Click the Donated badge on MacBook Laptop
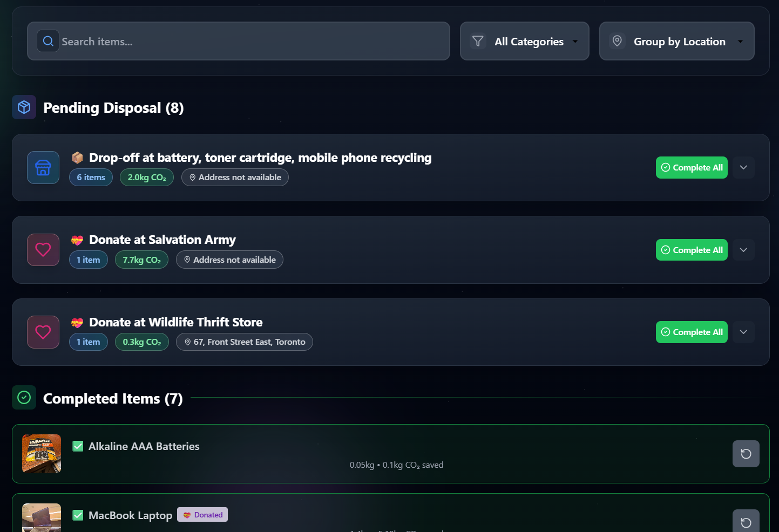 (202, 514)
